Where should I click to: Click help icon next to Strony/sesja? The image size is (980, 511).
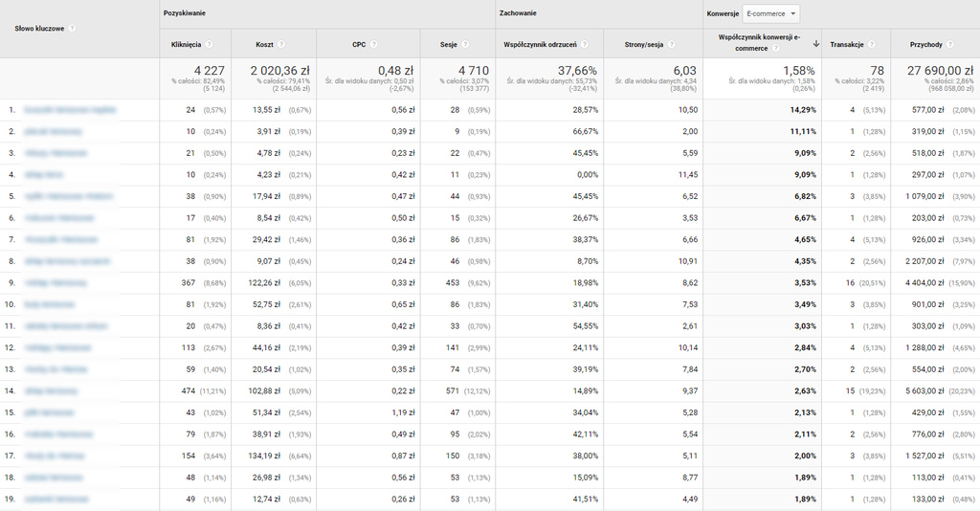671,44
